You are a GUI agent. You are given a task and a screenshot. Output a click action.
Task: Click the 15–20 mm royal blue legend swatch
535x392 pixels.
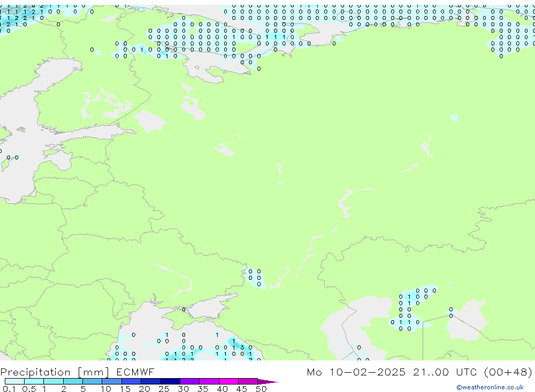(x=132, y=381)
